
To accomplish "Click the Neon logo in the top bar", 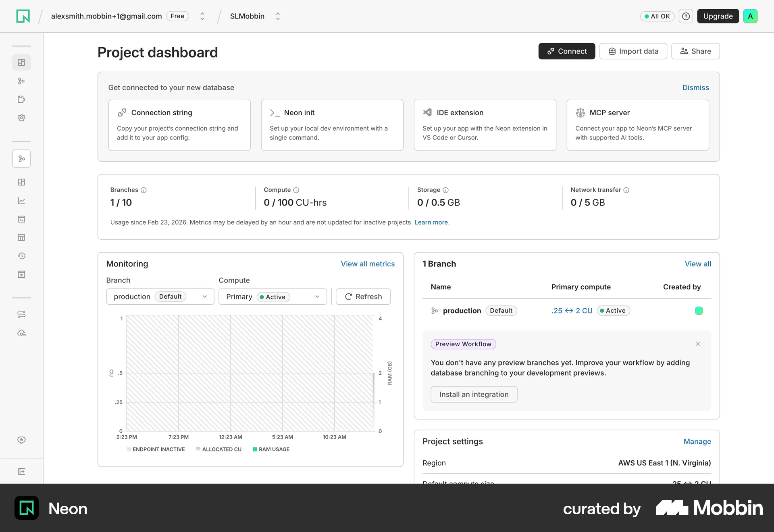I will pos(23,16).
